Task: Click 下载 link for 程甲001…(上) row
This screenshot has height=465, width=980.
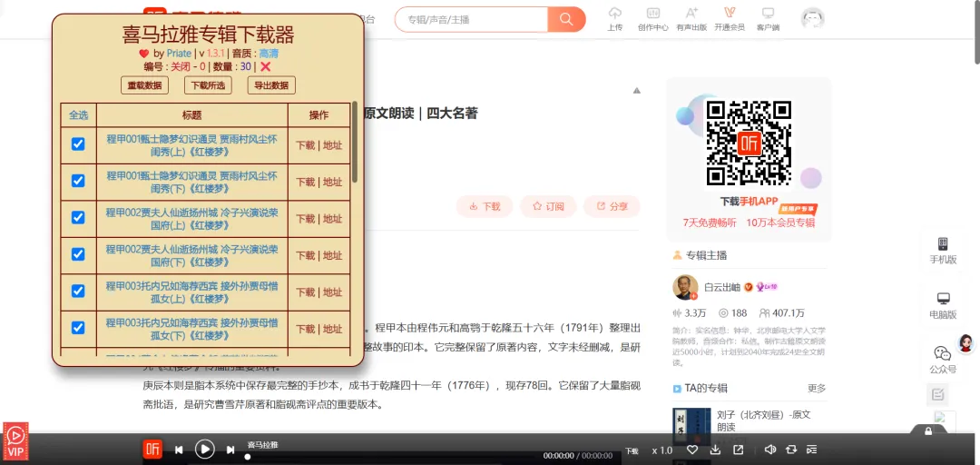Action: [306, 145]
